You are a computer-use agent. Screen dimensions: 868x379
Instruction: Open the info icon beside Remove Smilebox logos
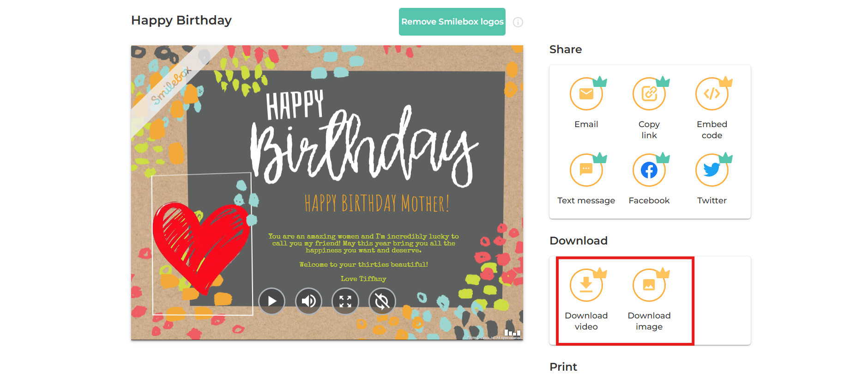click(518, 22)
